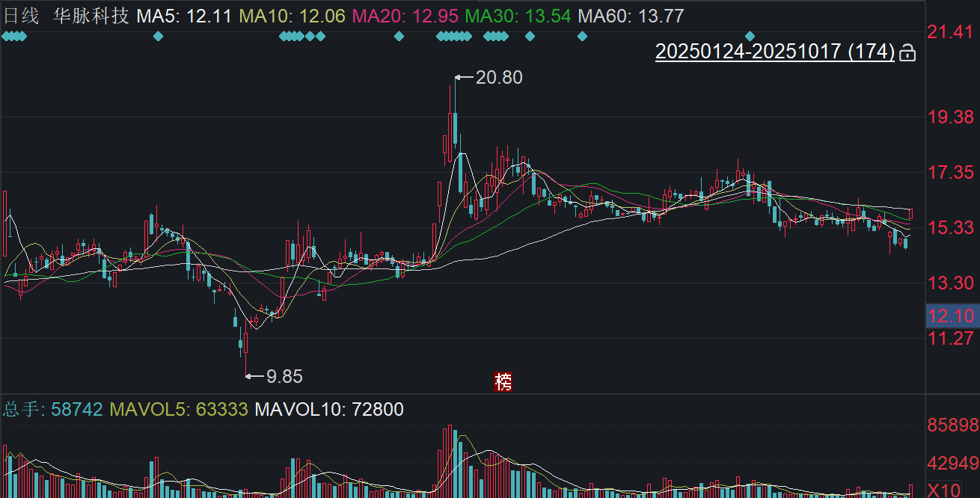Screen dimensions: 980x498
Task: Open the 总手 volume indicator label
Action: [53, 409]
